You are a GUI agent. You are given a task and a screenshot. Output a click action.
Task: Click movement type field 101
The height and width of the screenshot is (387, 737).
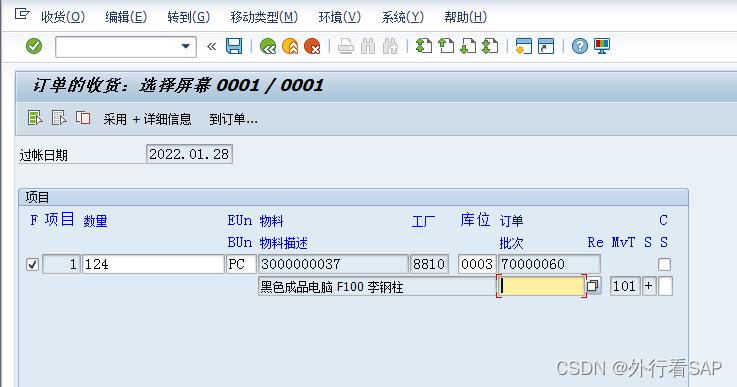coord(625,286)
